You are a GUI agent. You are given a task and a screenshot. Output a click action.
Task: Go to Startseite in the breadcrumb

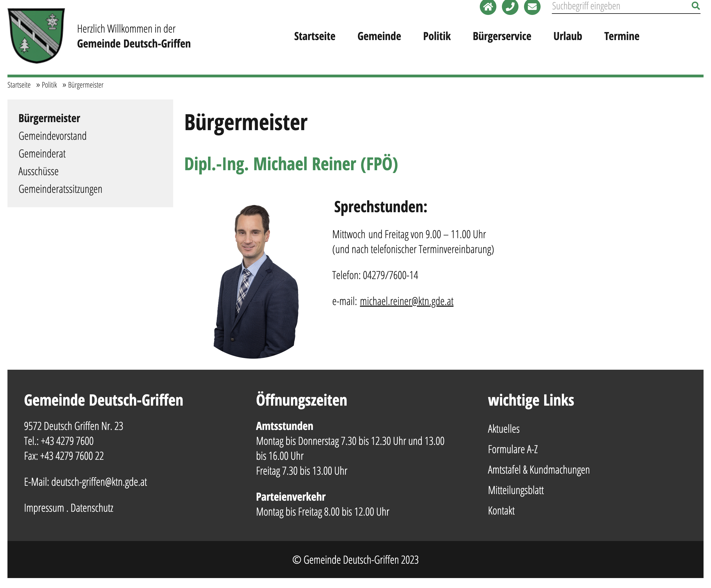(x=19, y=85)
